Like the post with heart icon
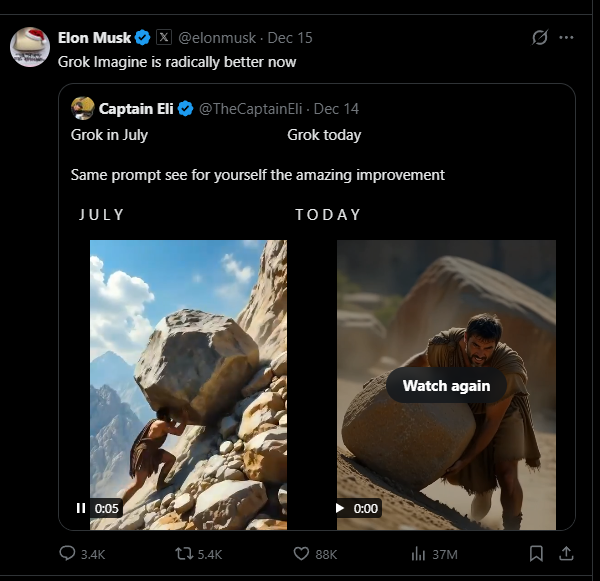 point(301,553)
